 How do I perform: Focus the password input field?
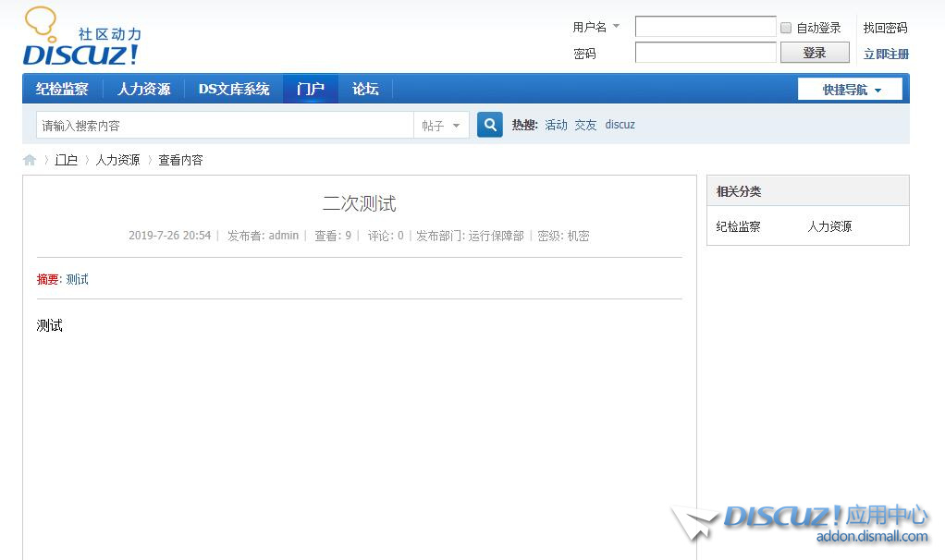pyautogui.click(x=706, y=53)
